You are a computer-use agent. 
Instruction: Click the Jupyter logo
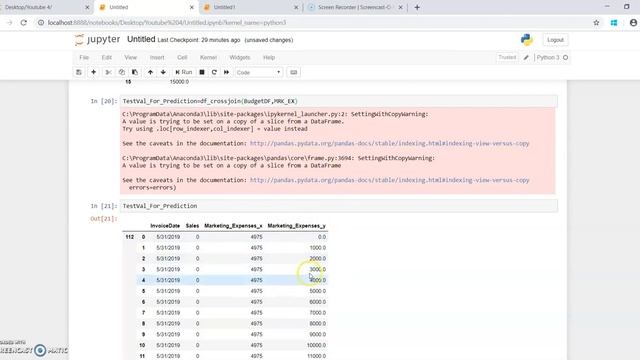[x=98, y=40]
